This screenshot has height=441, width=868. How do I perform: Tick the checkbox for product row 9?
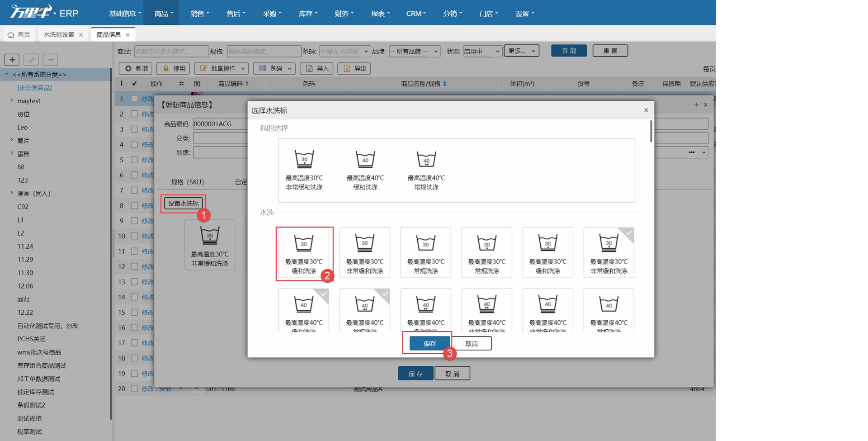tap(134, 221)
